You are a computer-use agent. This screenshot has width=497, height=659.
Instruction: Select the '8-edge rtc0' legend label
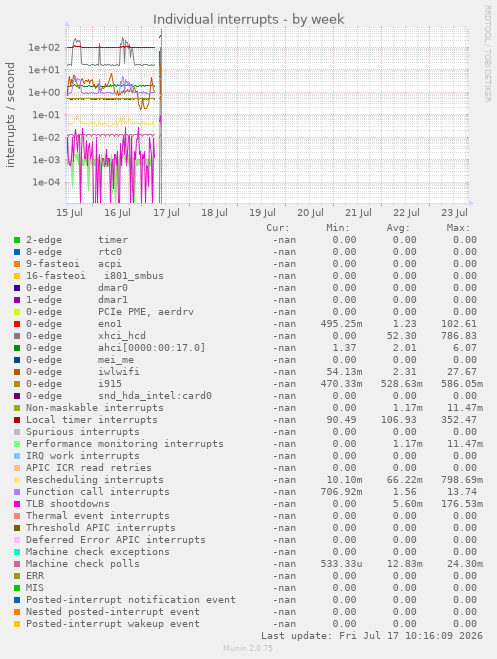click(74, 252)
